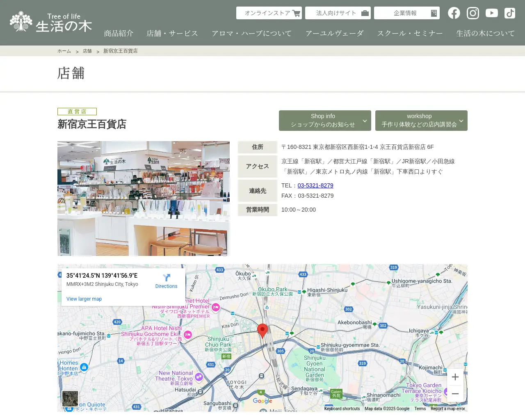Select スクール・セミナー in the navigation
The width and height of the screenshot is (525, 420).
tap(410, 33)
